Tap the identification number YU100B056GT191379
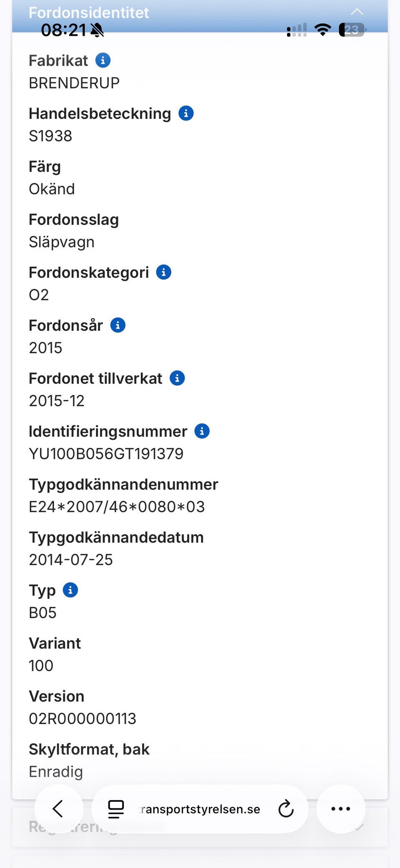 coord(106,454)
